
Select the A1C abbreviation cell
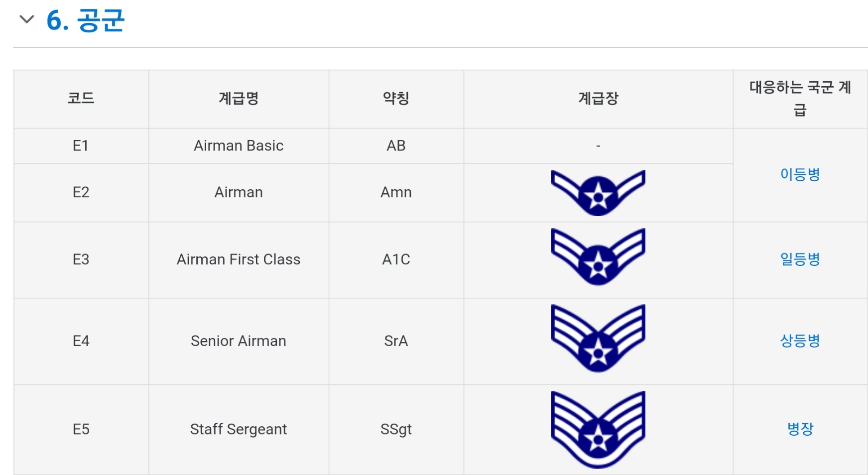396,259
